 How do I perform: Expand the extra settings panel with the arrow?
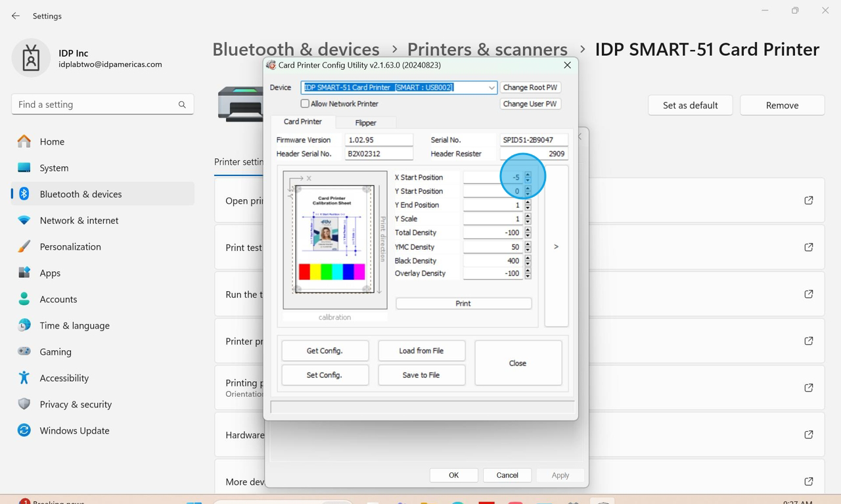coord(556,246)
